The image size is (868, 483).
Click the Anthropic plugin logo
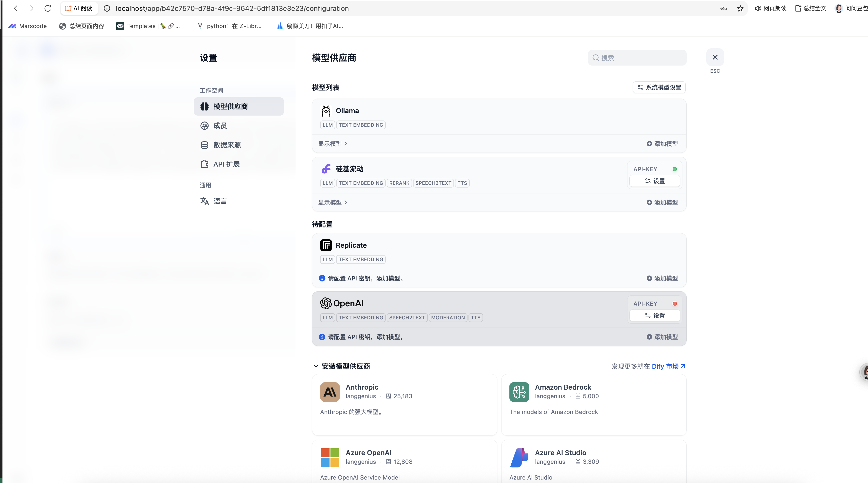click(330, 392)
